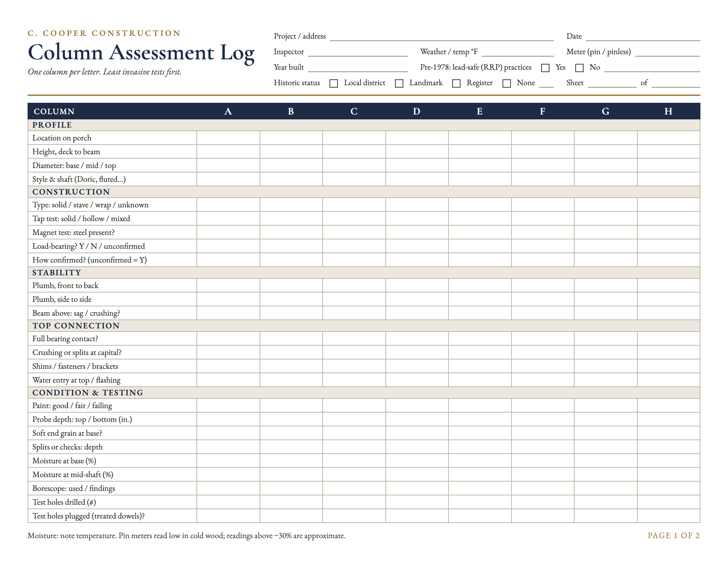Click 'Diameter: base / mid / top' label
This screenshot has height=563, width=728.
click(74, 166)
